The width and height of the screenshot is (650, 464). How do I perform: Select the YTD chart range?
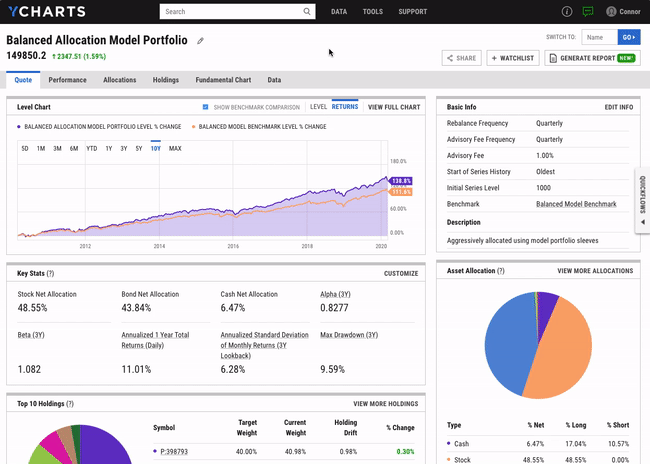(x=92, y=148)
